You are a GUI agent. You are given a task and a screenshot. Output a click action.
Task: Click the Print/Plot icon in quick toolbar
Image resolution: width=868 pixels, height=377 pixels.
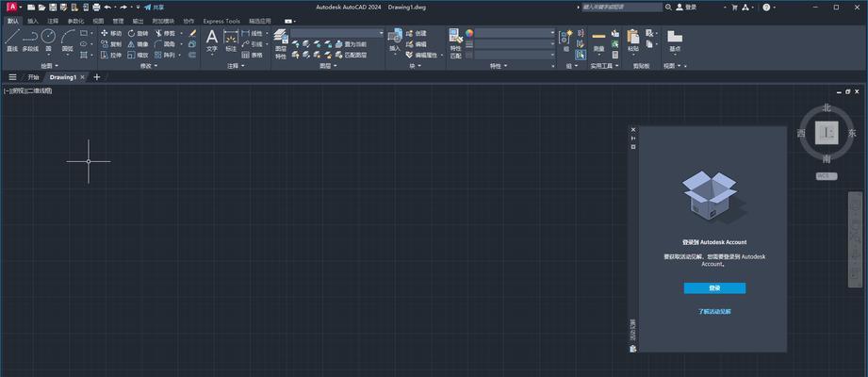[97, 8]
